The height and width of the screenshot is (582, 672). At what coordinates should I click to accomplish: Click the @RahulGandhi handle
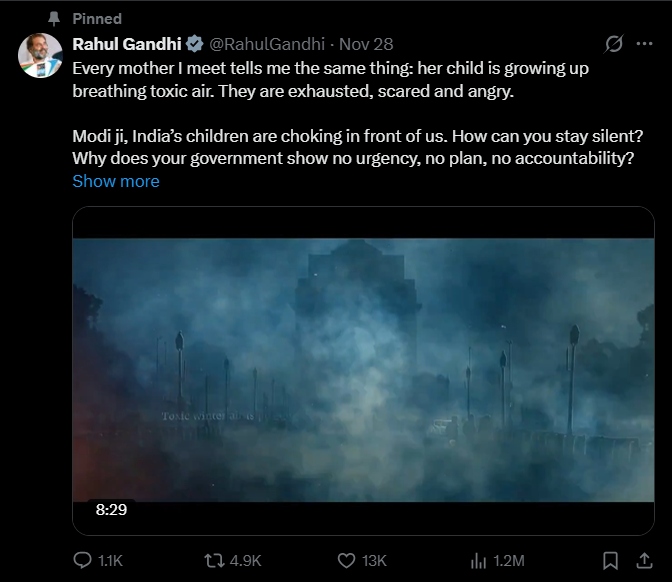pyautogui.click(x=269, y=44)
